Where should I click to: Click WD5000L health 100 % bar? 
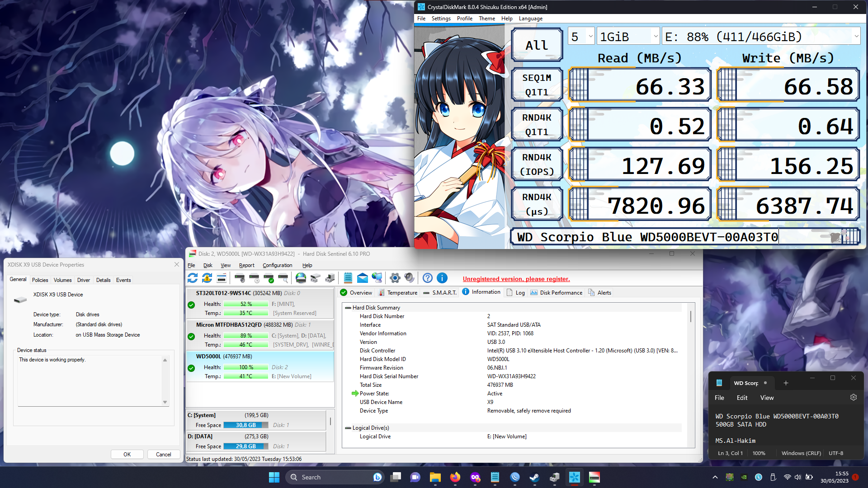pos(246,367)
